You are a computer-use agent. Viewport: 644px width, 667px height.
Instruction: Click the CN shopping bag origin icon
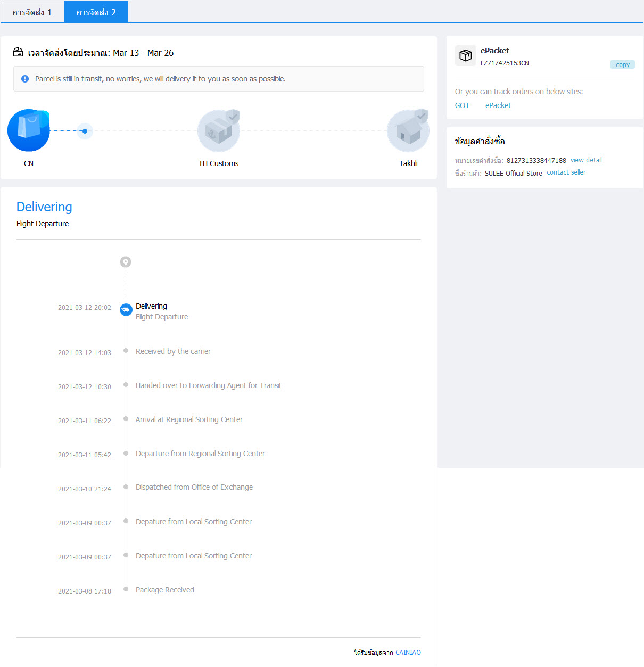point(29,130)
